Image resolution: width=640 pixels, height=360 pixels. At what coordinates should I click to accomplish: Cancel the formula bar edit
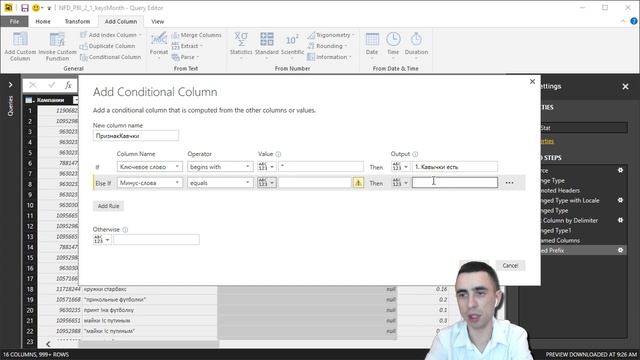[x=33, y=85]
